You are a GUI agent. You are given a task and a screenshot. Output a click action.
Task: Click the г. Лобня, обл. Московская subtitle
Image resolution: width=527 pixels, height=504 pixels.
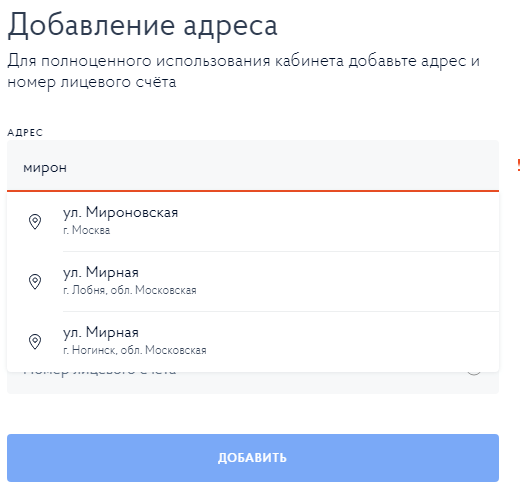click(x=130, y=290)
